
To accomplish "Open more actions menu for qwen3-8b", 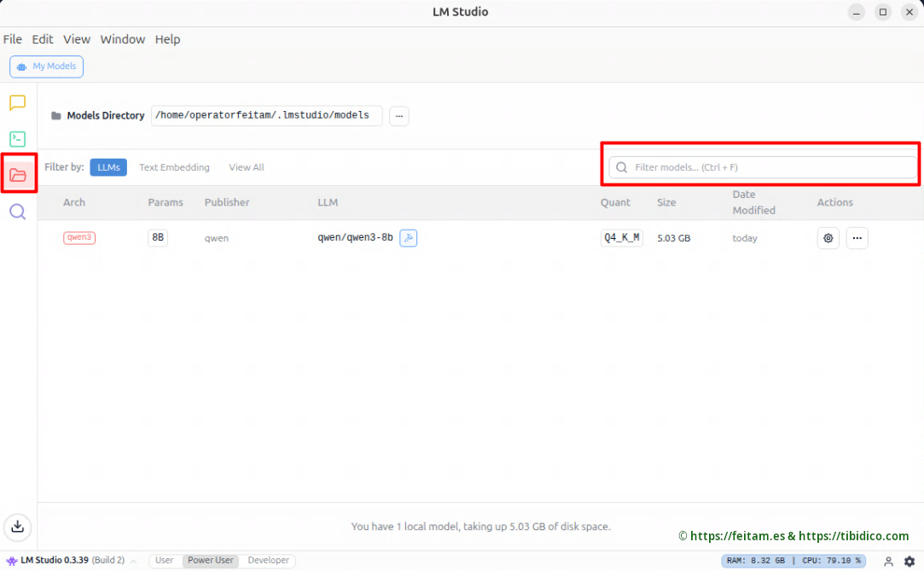I will (857, 238).
